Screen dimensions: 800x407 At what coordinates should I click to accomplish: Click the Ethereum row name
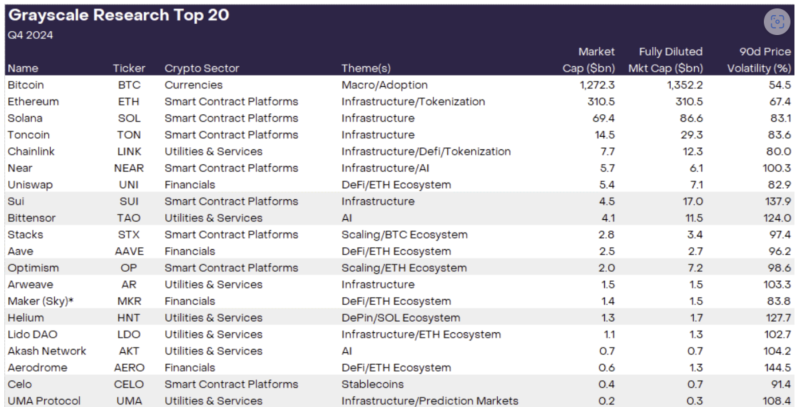coord(33,102)
